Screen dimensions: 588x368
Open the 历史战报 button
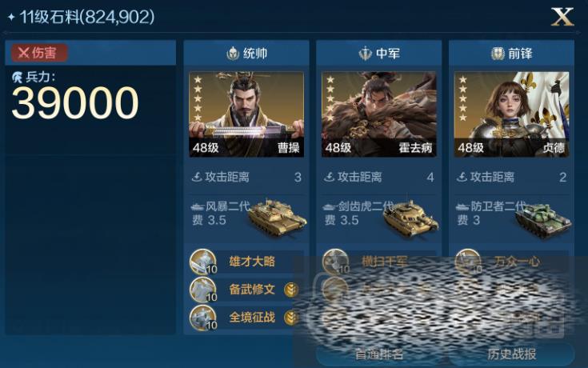pos(511,354)
